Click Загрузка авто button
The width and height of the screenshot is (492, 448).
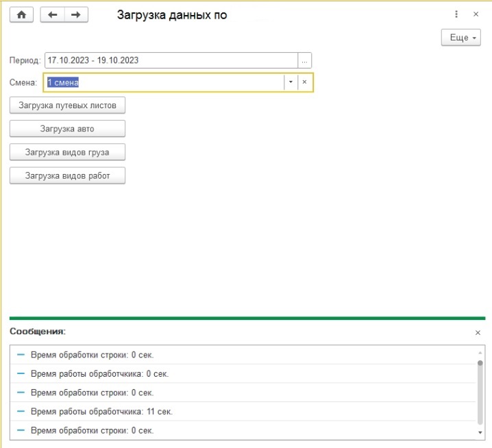pyautogui.click(x=67, y=129)
